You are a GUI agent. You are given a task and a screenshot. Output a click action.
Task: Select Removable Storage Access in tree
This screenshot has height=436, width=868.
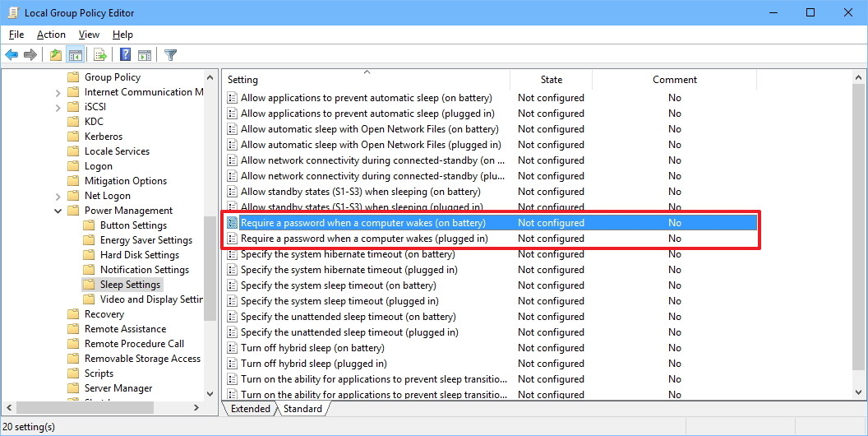tap(142, 359)
